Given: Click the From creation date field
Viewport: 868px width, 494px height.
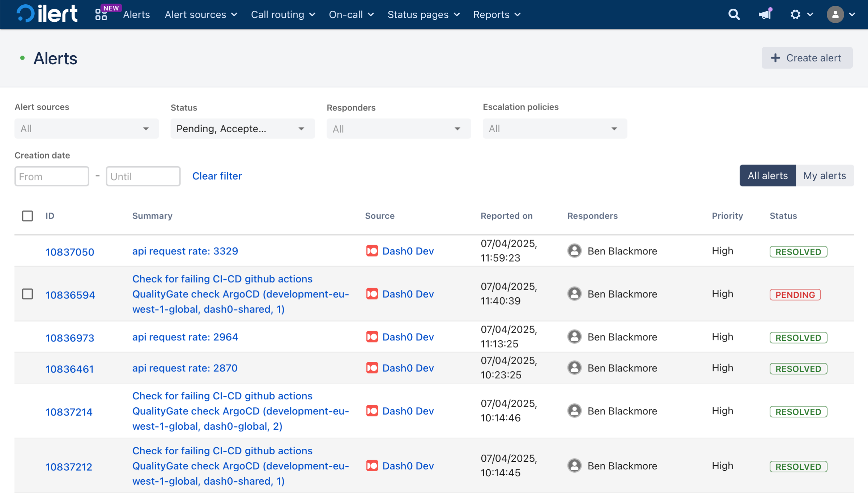Looking at the screenshot, I should [52, 176].
